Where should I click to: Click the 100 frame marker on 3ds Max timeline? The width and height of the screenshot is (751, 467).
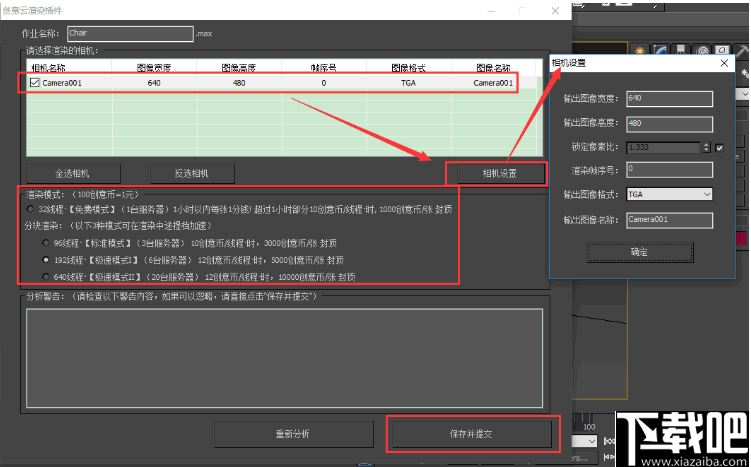[589, 427]
